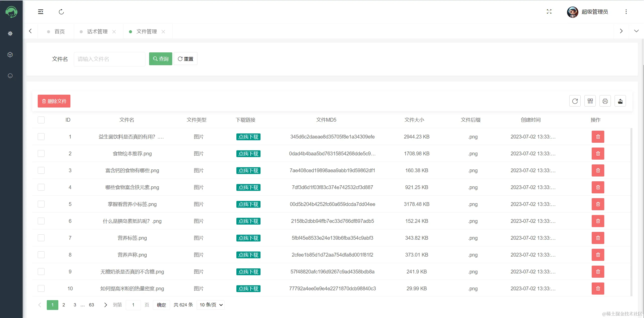Collapse the sidebar with the menu-fold icon
The height and width of the screenshot is (318, 644).
click(x=40, y=12)
